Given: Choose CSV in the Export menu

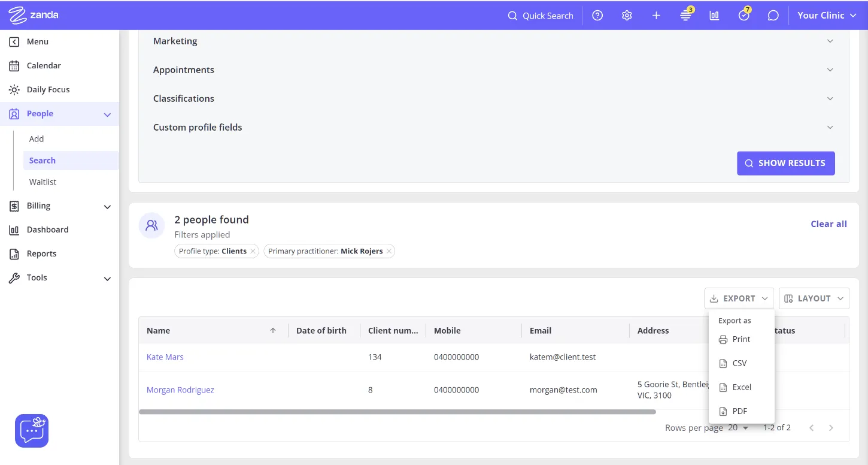Looking at the screenshot, I should click(741, 363).
